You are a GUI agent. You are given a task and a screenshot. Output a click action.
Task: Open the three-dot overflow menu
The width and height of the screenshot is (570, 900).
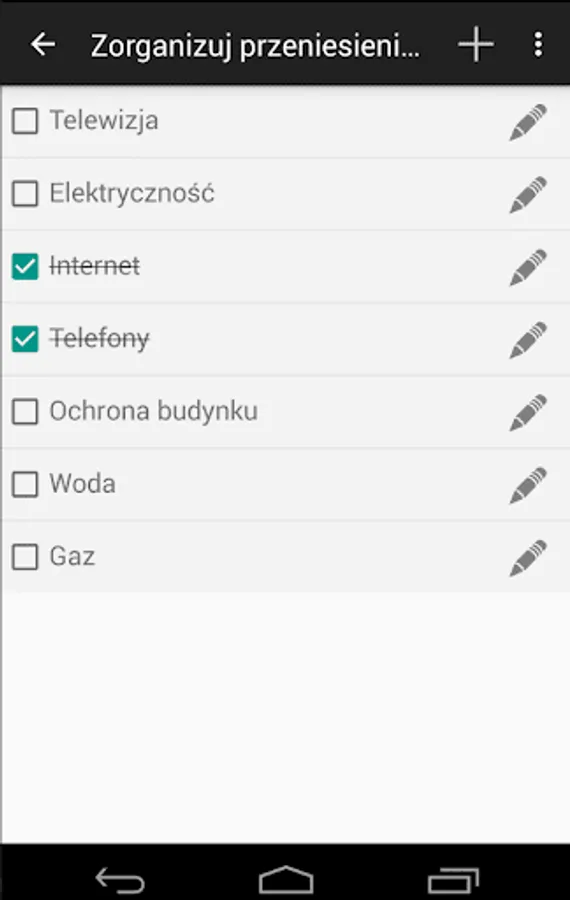538,44
